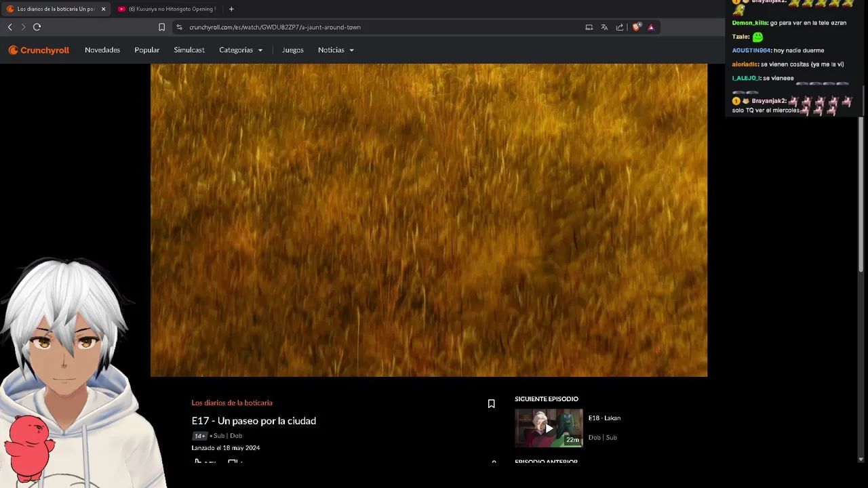Click the page vertical scrollbar thumb
The height and width of the screenshot is (488, 868).
point(861,195)
